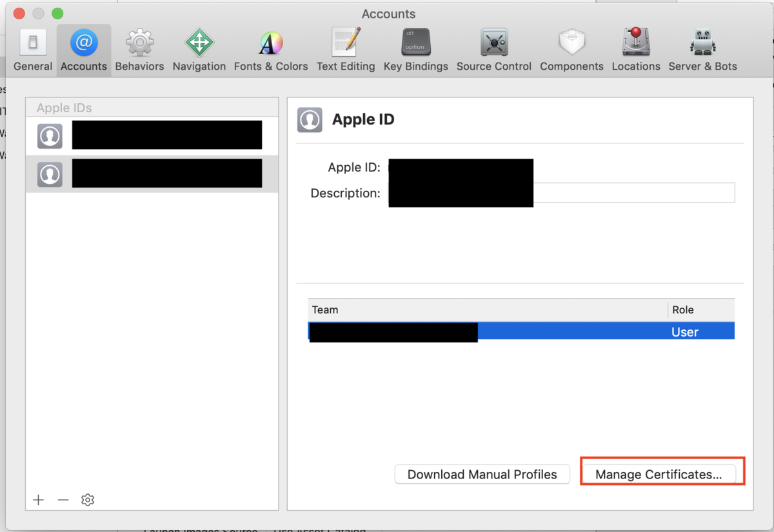Viewport: 774px width, 532px height.
Task: Open Key Bindings preferences
Action: 416,50
